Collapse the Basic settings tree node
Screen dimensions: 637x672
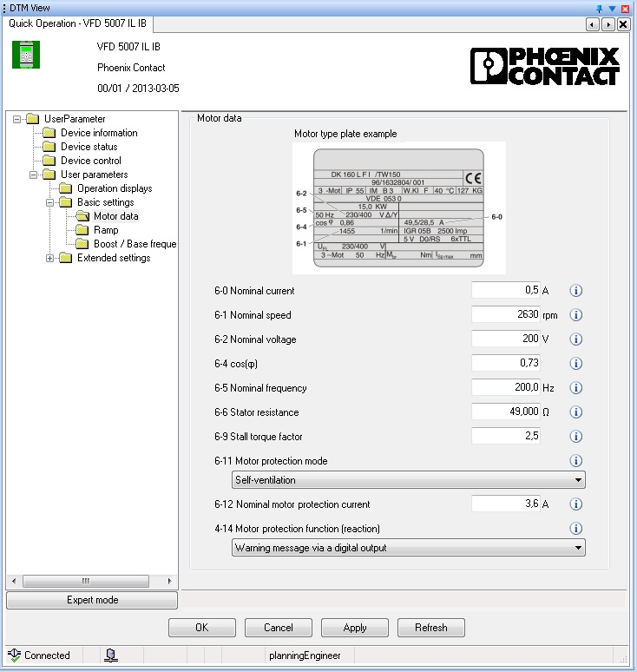pos(50,202)
